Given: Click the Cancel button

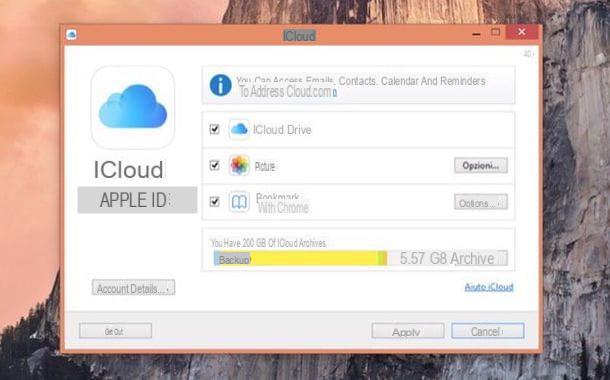Looking at the screenshot, I should (x=488, y=331).
